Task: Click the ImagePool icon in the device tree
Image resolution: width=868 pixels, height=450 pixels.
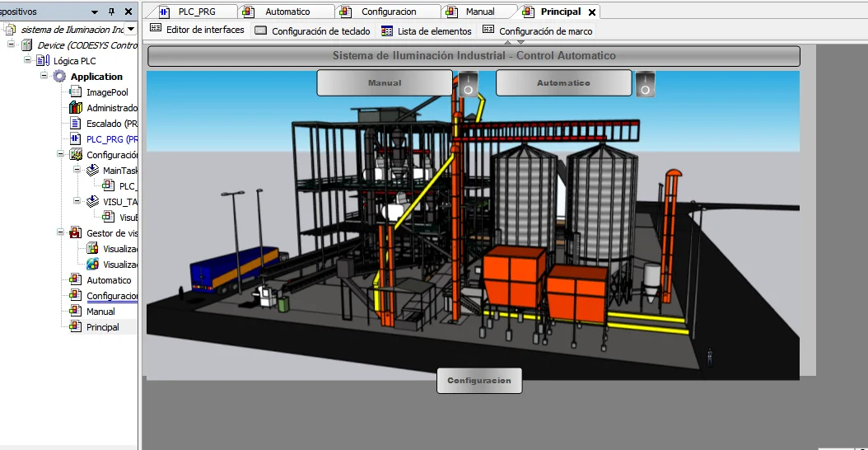Action: pyautogui.click(x=75, y=92)
